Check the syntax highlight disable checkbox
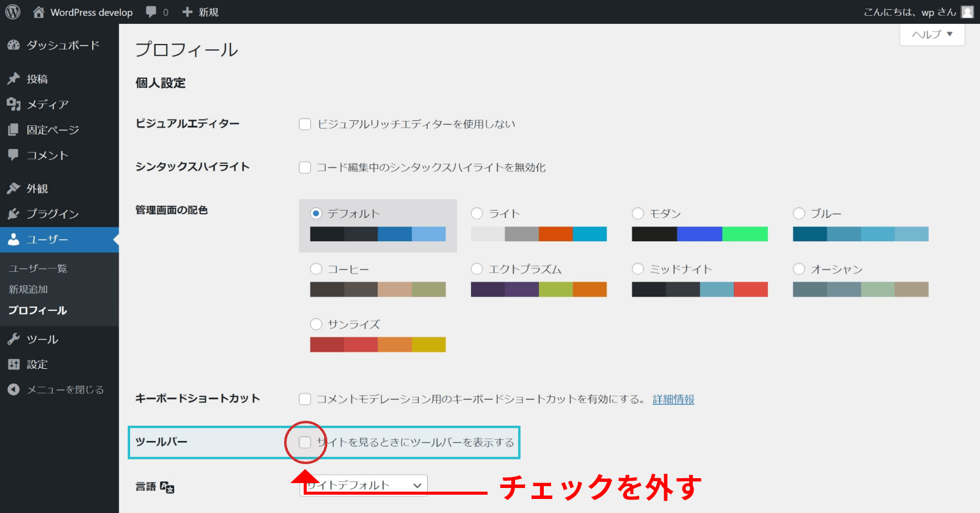The height and width of the screenshot is (513, 980). tap(305, 167)
